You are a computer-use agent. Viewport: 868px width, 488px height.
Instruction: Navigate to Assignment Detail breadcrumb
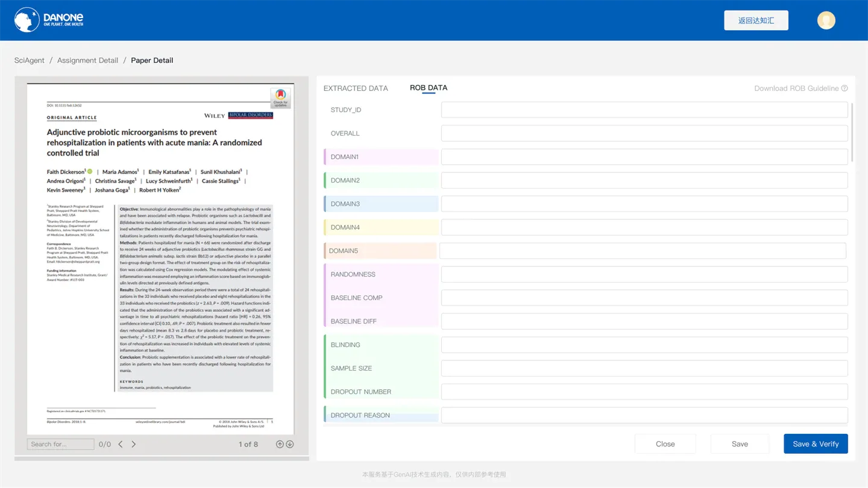click(87, 60)
